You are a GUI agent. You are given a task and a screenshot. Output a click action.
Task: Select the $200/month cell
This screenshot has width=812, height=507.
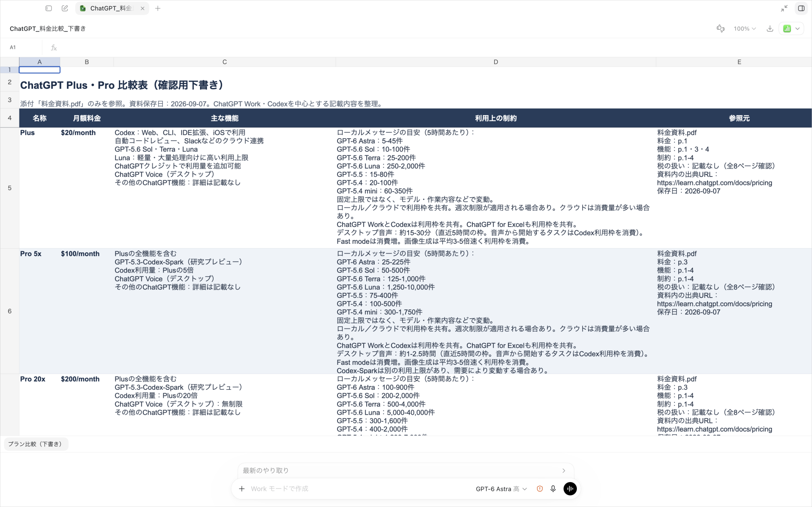pos(87,405)
